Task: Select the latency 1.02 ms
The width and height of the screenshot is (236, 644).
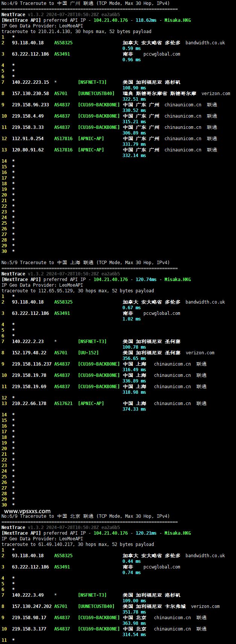Action: click(132, 319)
